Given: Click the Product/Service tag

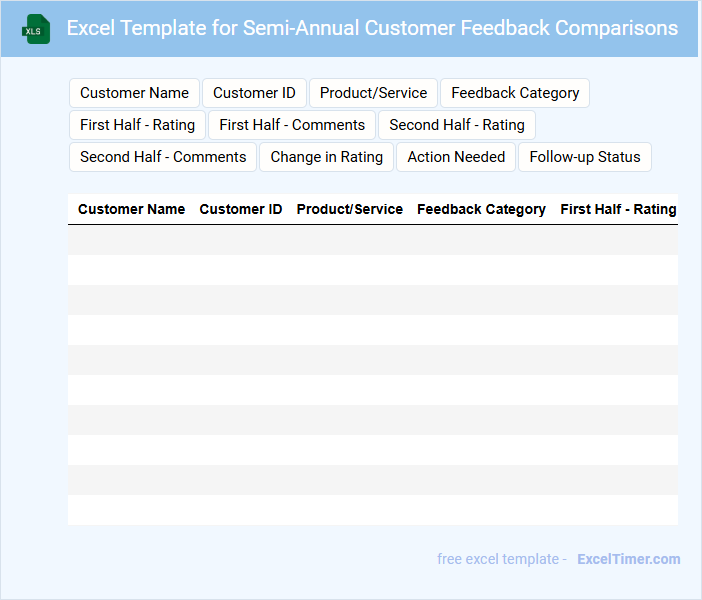Looking at the screenshot, I should click(x=373, y=93).
